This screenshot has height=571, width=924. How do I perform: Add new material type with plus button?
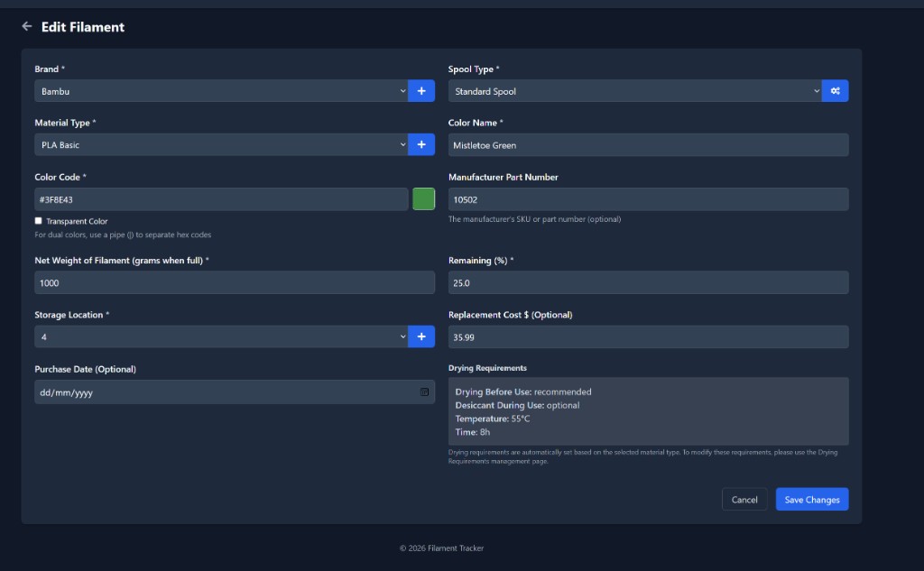coord(421,144)
